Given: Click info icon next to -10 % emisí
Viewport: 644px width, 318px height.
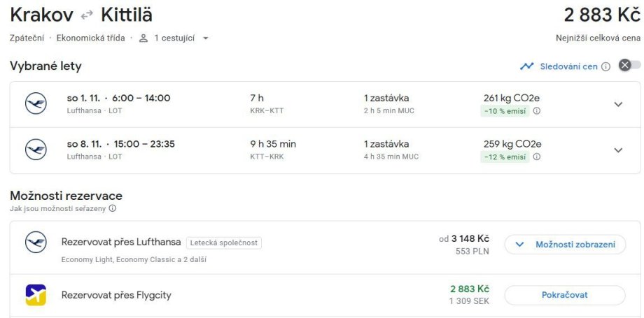Looking at the screenshot, I should click(x=537, y=110).
